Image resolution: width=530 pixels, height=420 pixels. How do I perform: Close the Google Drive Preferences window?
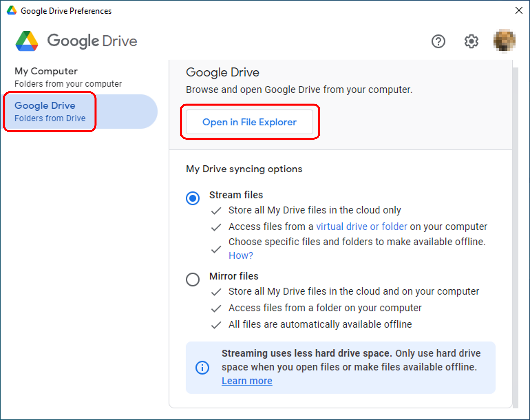click(x=519, y=10)
